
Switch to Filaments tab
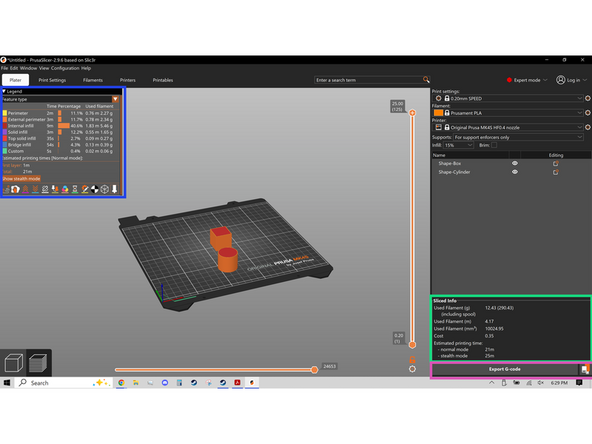point(92,80)
